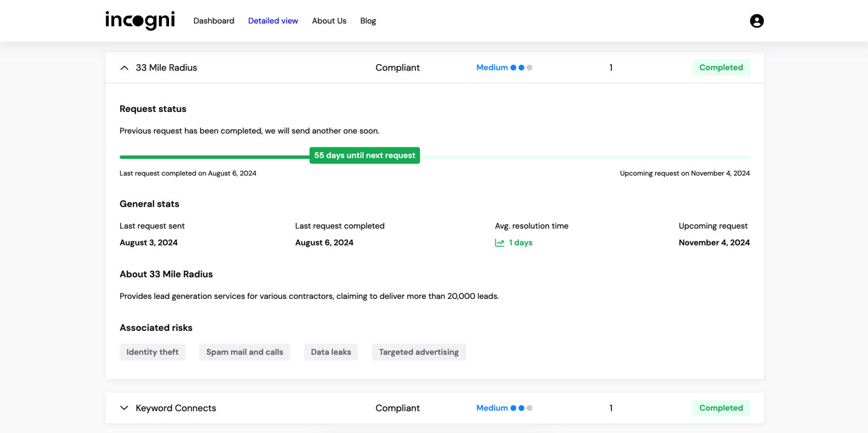This screenshot has width=868, height=433.
Task: Click the lead generation services description
Action: [309, 296]
